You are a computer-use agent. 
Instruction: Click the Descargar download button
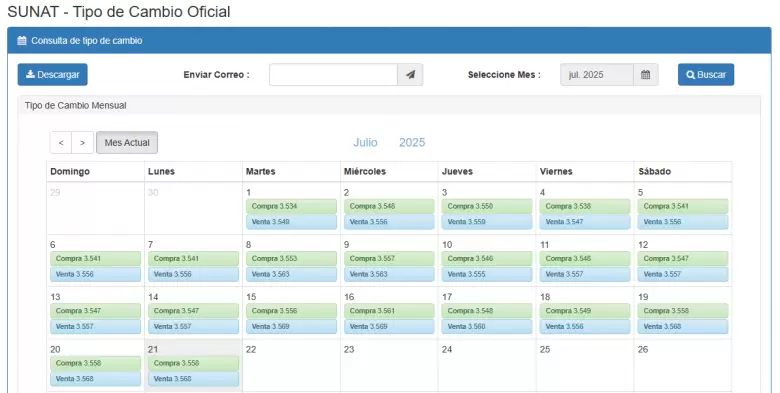[x=53, y=75]
